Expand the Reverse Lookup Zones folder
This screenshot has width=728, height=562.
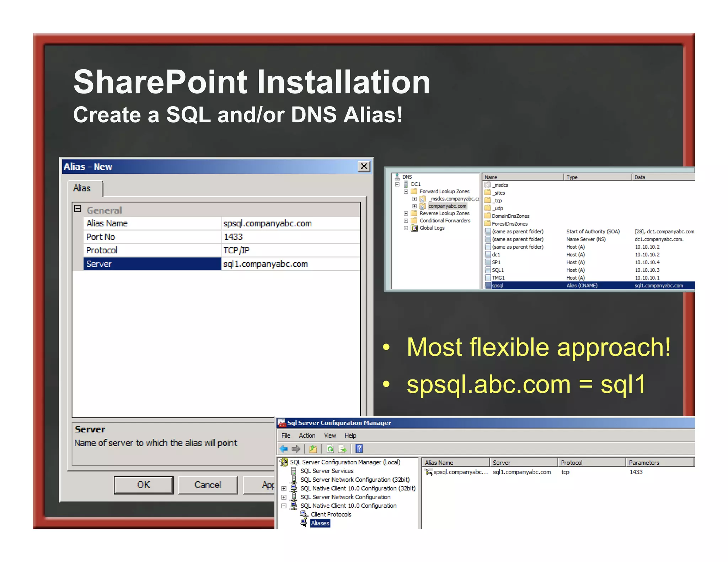(x=406, y=214)
